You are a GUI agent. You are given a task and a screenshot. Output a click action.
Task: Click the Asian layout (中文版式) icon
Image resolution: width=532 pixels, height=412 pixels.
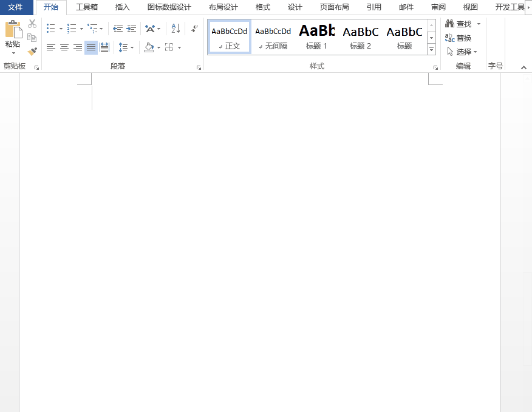(x=150, y=29)
